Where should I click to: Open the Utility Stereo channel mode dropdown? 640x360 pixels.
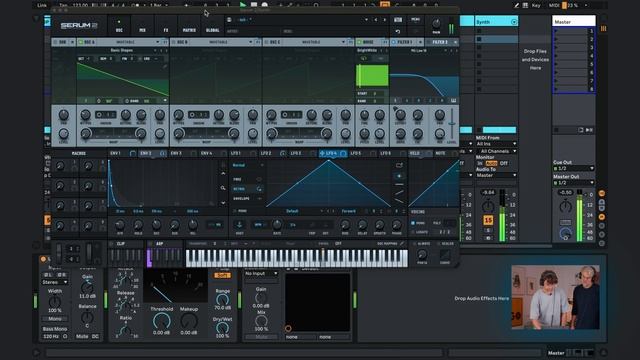coord(55,282)
